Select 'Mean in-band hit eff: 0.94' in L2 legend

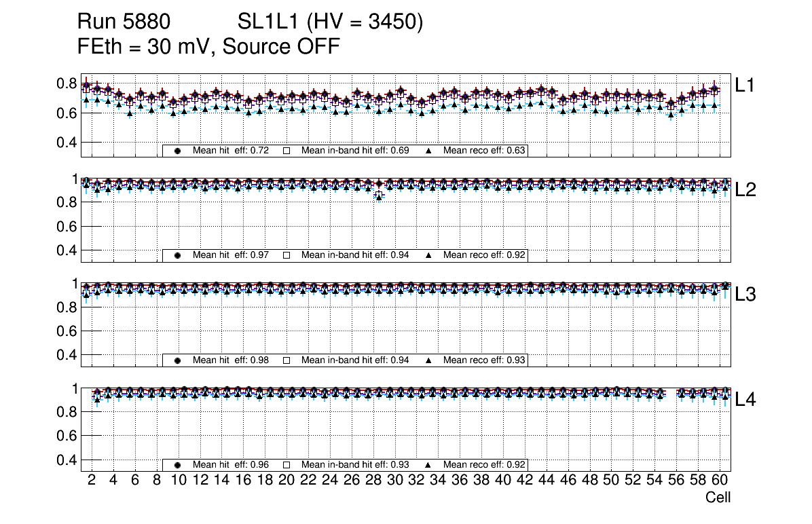click(x=354, y=255)
